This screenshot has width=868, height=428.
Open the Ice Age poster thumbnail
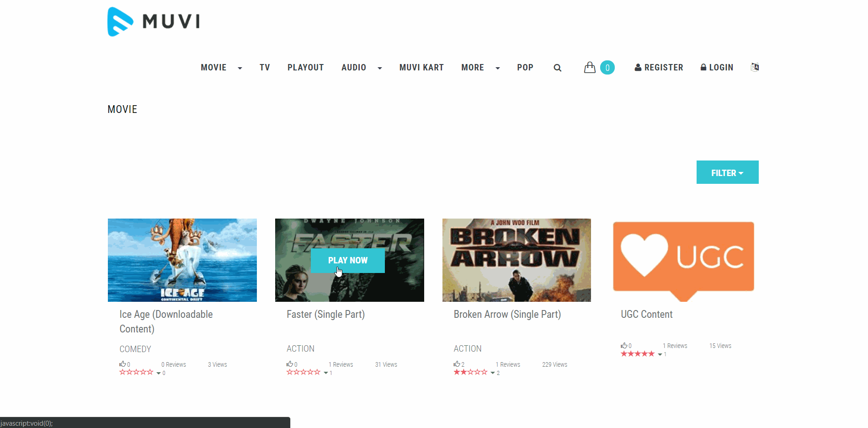click(x=182, y=260)
